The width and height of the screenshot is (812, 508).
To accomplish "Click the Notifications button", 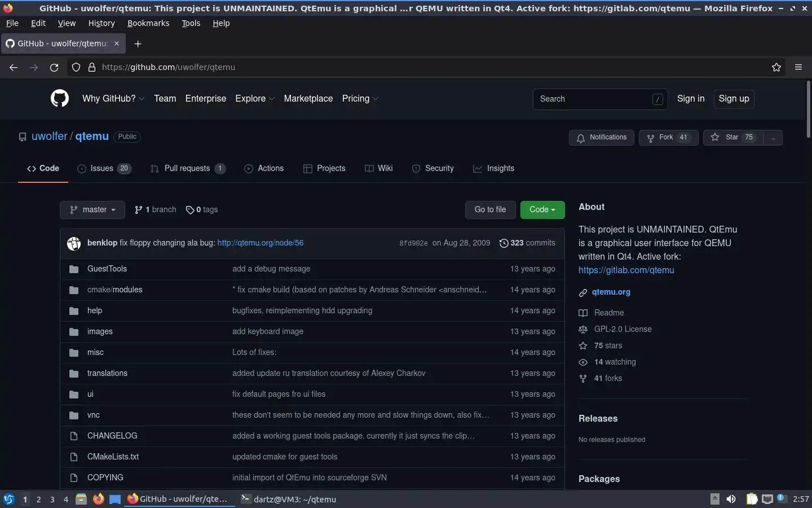I will click(x=602, y=138).
